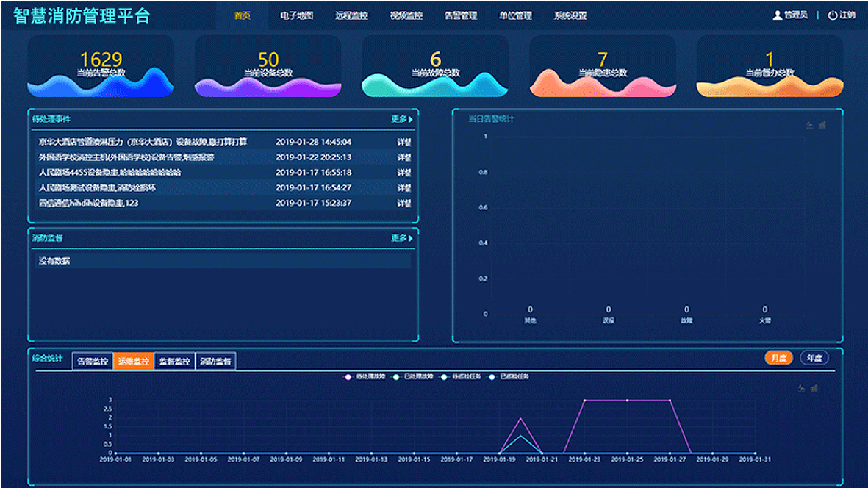Screen dimensions: 868x488
Task: Switch to the 告警监控 tab
Action: click(x=93, y=362)
